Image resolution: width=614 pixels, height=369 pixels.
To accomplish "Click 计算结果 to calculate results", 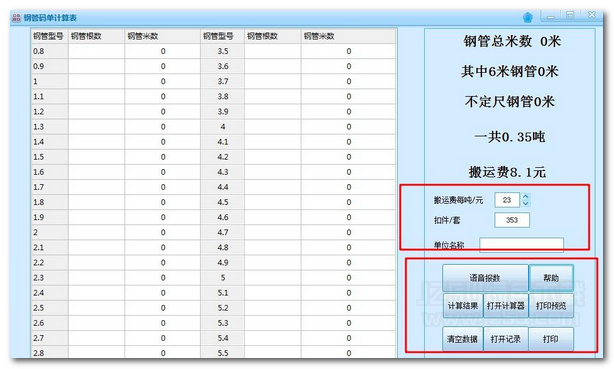I will point(463,306).
